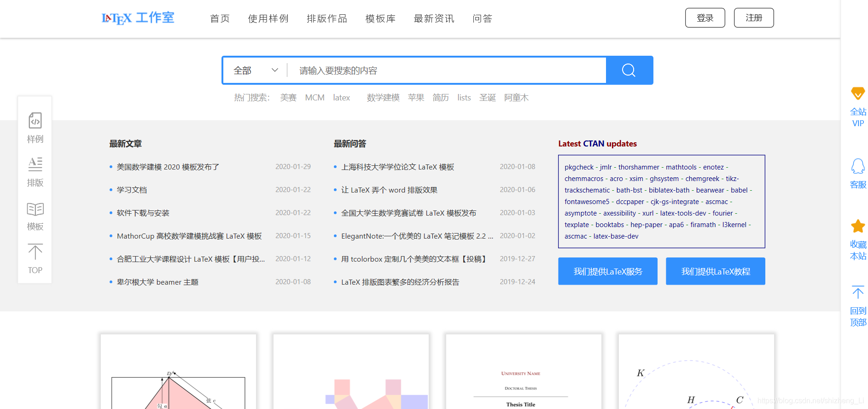Viewport: 868px width, 409px height.
Task: Click the 最新问答 heading
Action: coord(350,144)
